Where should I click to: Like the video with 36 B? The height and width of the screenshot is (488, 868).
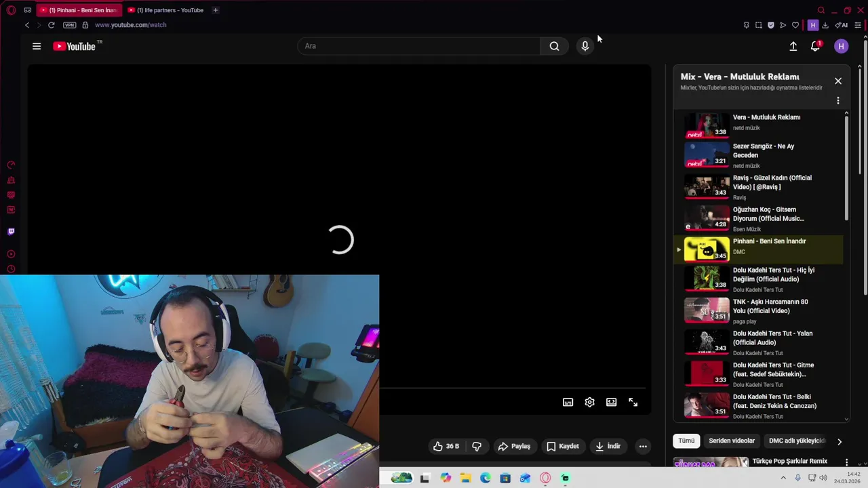coord(446,446)
